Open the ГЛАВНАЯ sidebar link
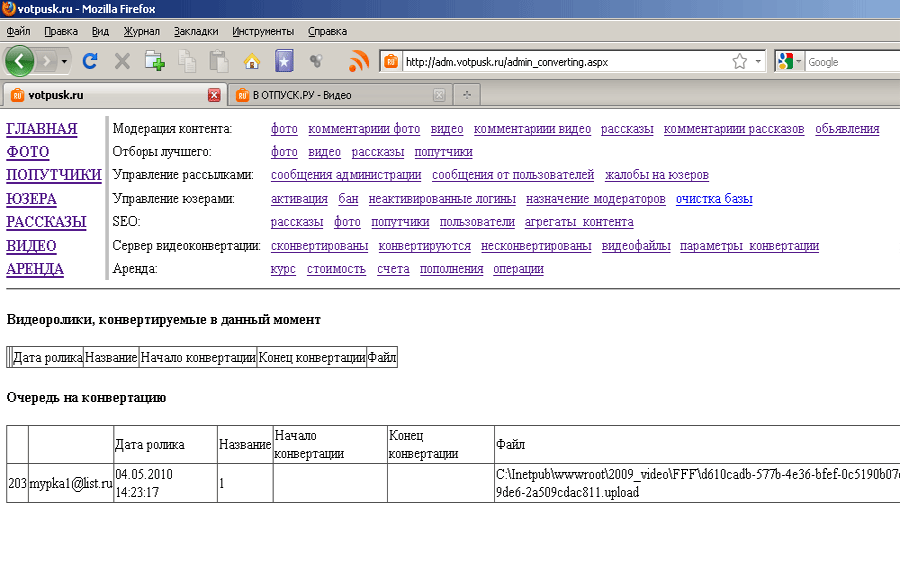Viewport: 900px width, 563px height. pos(41,129)
